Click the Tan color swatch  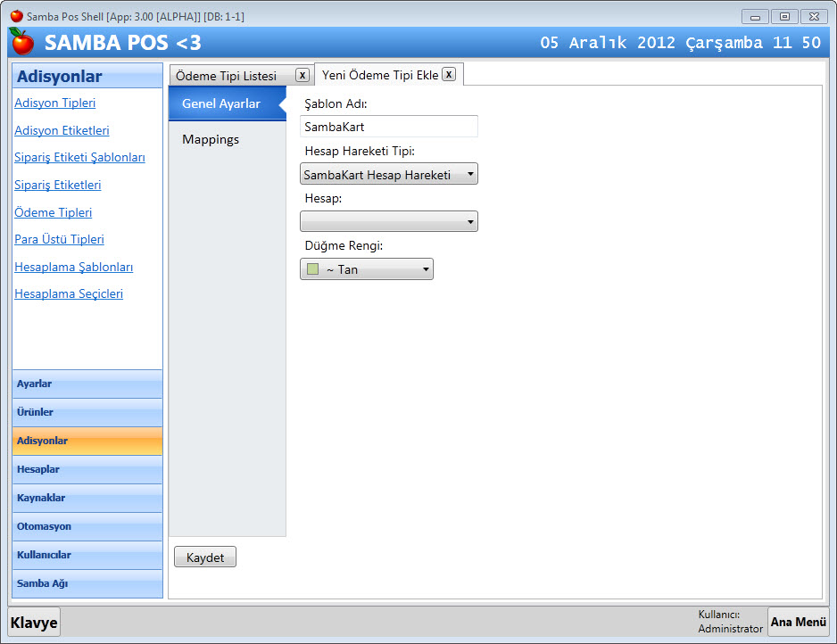coord(312,269)
